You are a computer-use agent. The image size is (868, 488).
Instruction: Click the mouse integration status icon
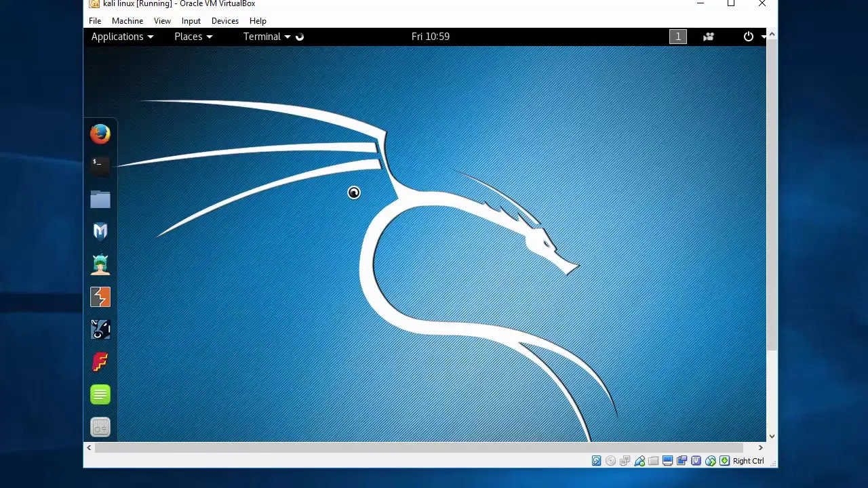(x=711, y=461)
